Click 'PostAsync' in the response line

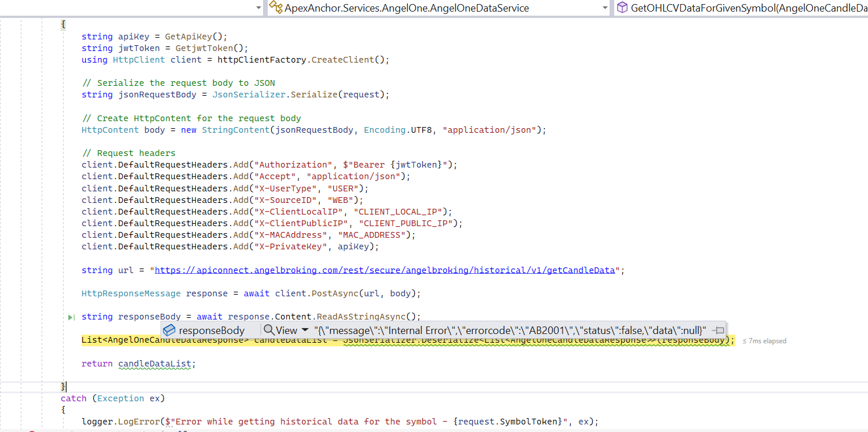[x=335, y=293]
